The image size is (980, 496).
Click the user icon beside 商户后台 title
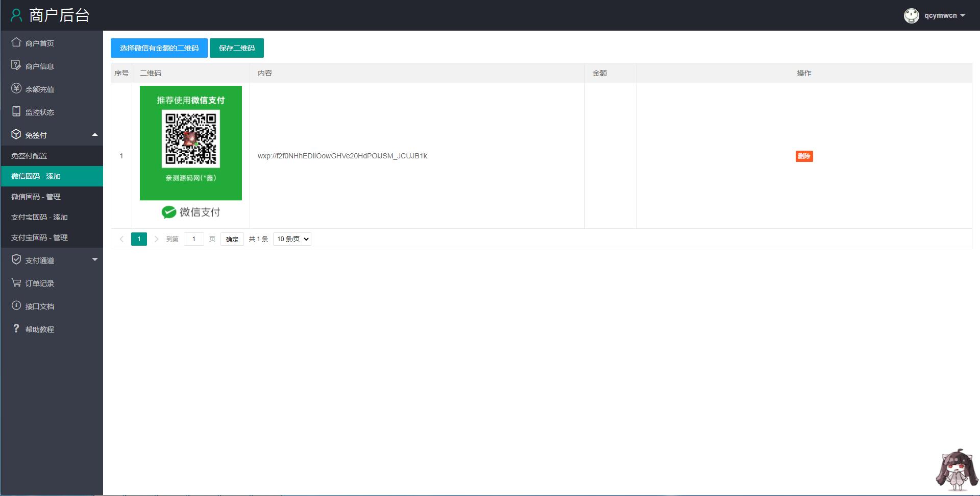click(x=16, y=15)
